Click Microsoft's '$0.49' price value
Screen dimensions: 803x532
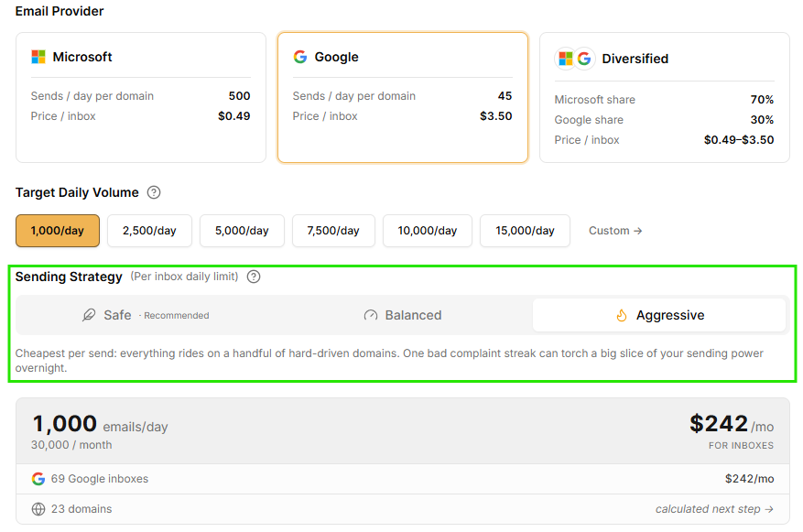pos(234,116)
